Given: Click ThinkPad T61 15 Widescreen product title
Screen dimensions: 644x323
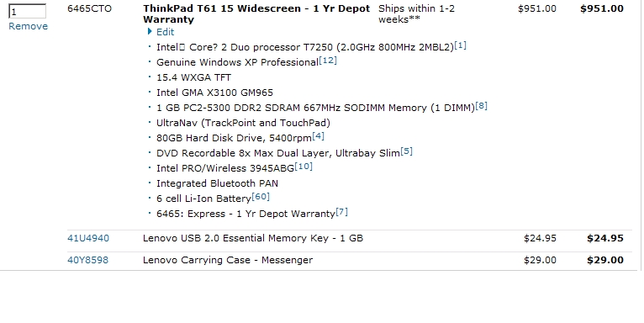Looking at the screenshot, I should 256,14.
